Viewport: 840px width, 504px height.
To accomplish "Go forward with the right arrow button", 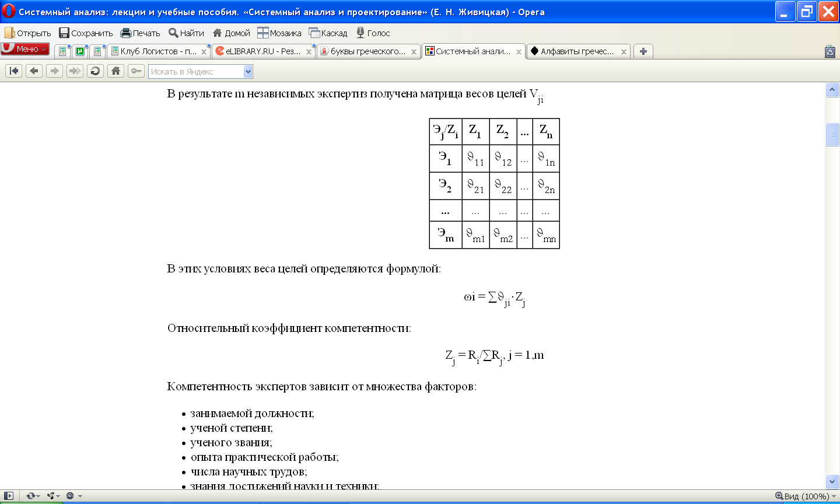I will click(x=54, y=71).
